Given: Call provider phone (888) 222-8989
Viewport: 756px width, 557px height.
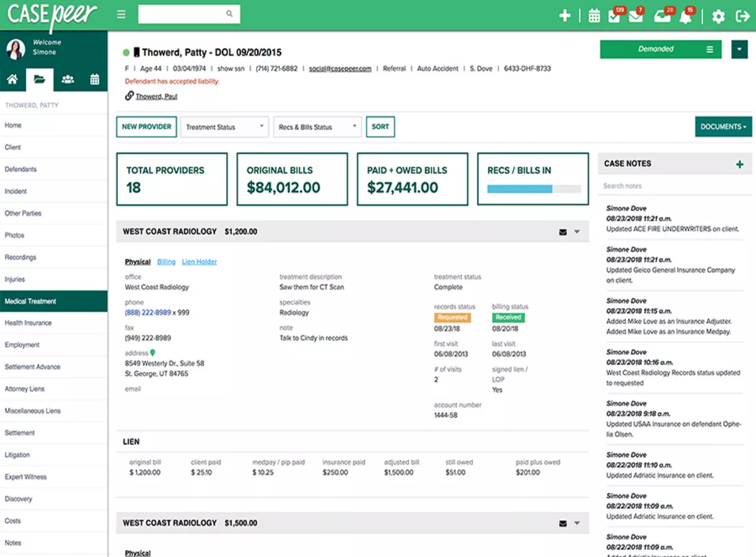Looking at the screenshot, I should (148, 312).
